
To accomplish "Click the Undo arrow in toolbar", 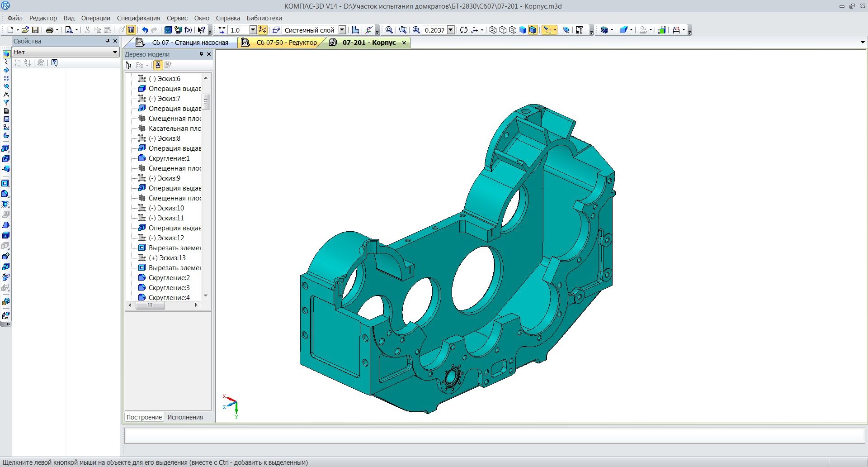I will [x=145, y=30].
